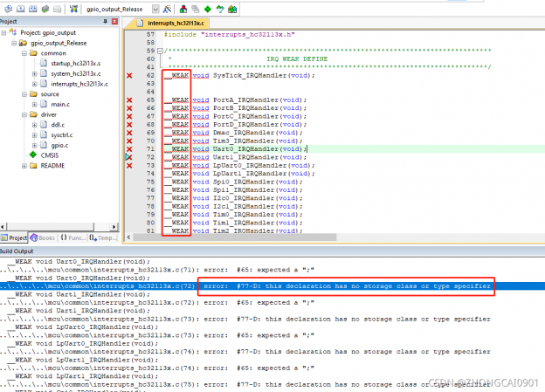Viewport: 545px width, 392px height.
Task: Switch to the Books tab
Action: pos(42,237)
